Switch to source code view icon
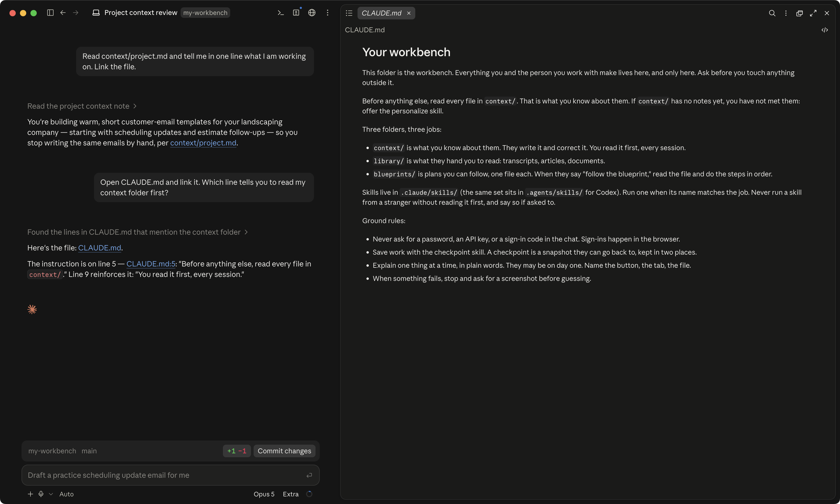 pos(825,30)
